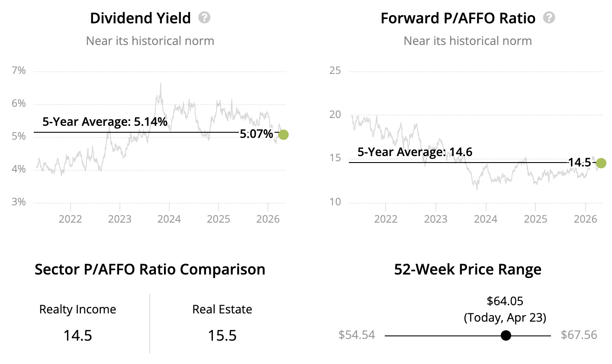Screen dimensions: 612x364
Task: Click the 52-Week Price Range heading
Action: 467,269
